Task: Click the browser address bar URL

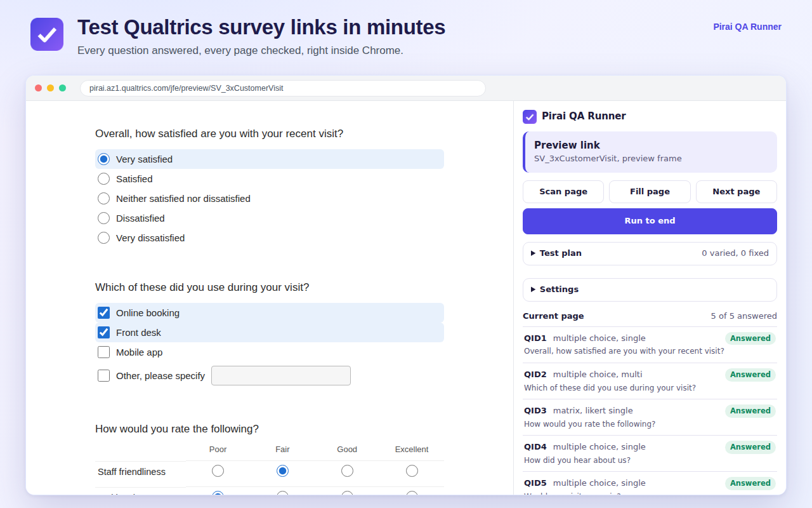Action: coord(283,88)
